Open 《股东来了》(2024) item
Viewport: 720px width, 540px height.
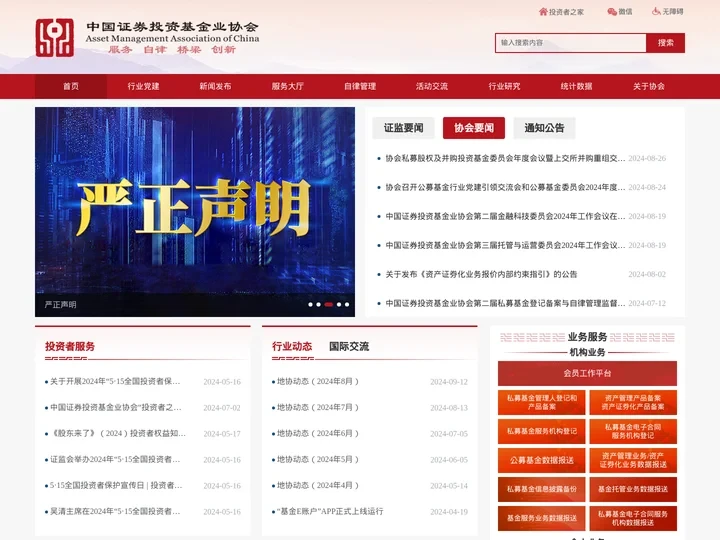(118, 433)
